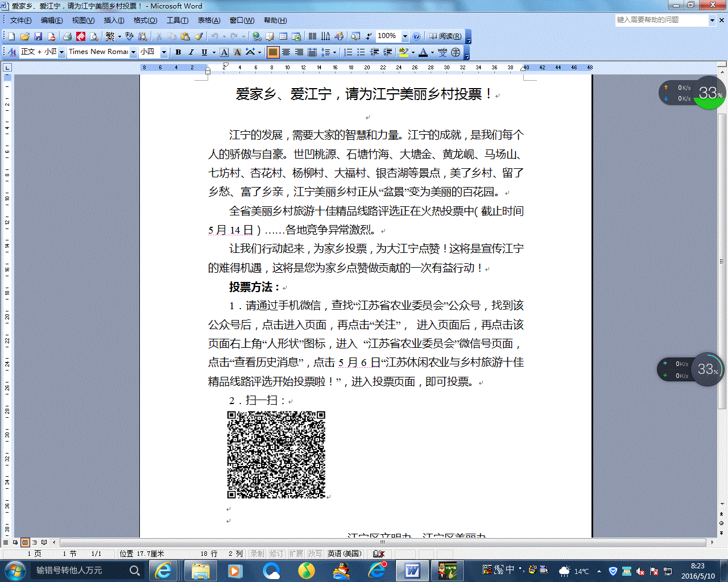
Task: Expand the style dropdown showing 正文 + 小四
Action: click(x=61, y=52)
